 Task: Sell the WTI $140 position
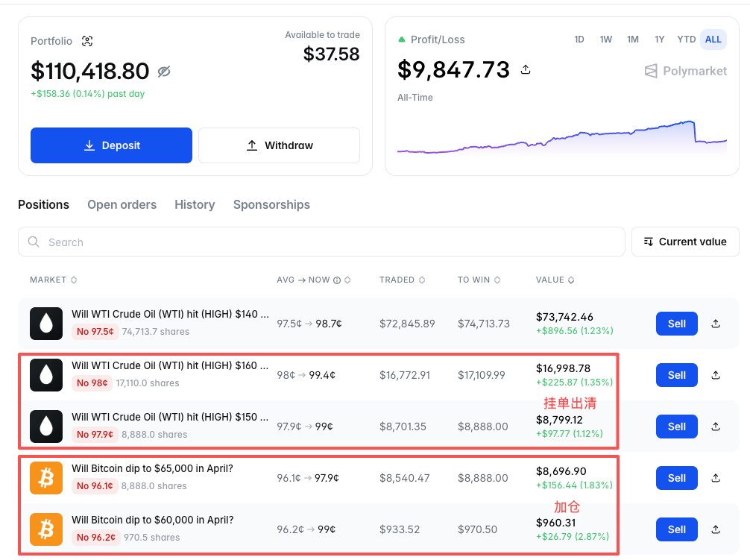pyautogui.click(x=677, y=324)
